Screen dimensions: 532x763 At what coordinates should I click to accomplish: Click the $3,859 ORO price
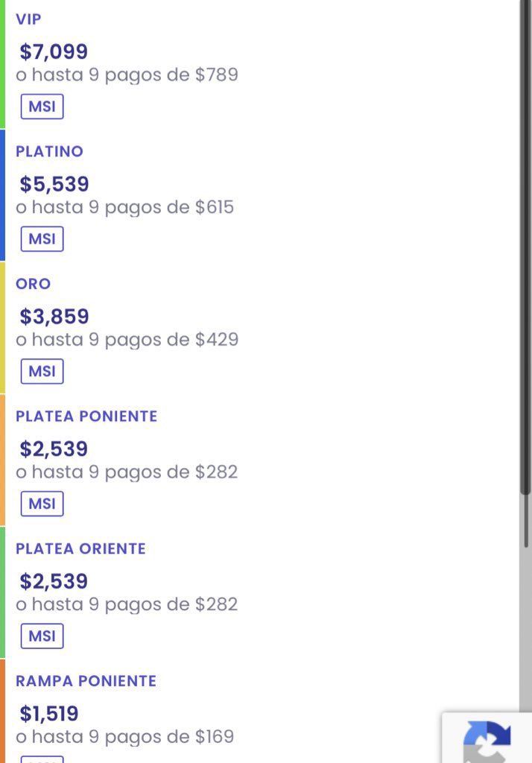[x=54, y=316]
